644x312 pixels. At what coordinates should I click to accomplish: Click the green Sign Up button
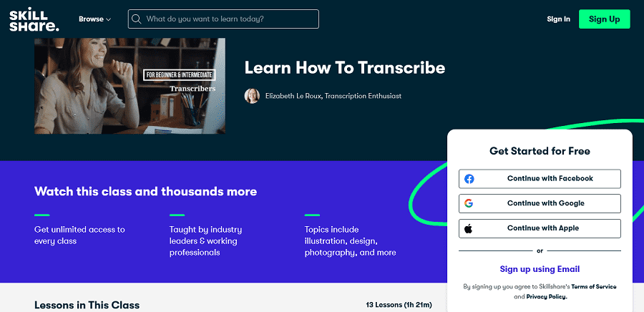click(604, 19)
